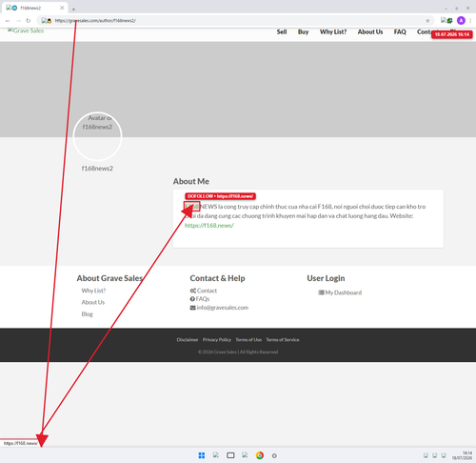Click the Grave Sales logo
The width and height of the screenshot is (476, 463).
pos(26,30)
